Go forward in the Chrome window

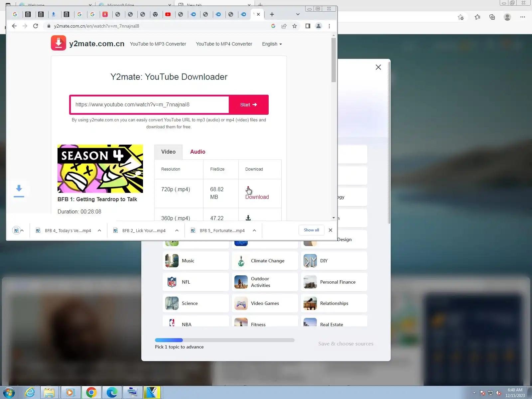tap(25, 26)
